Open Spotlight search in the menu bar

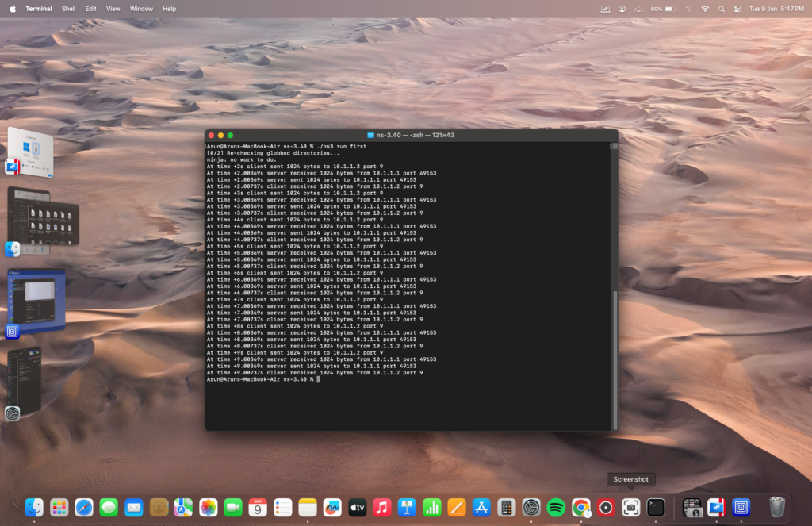(x=722, y=9)
